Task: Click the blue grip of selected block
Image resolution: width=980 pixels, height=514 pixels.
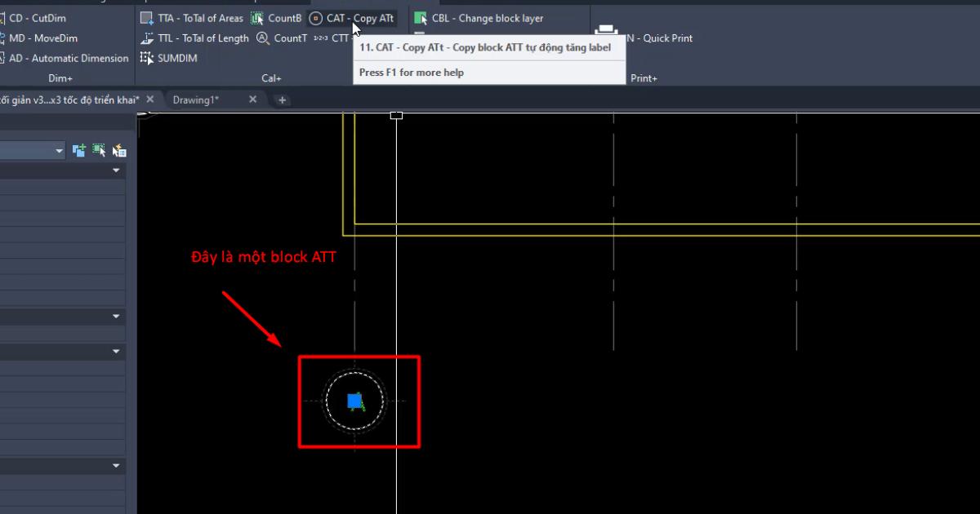Action: tap(354, 401)
